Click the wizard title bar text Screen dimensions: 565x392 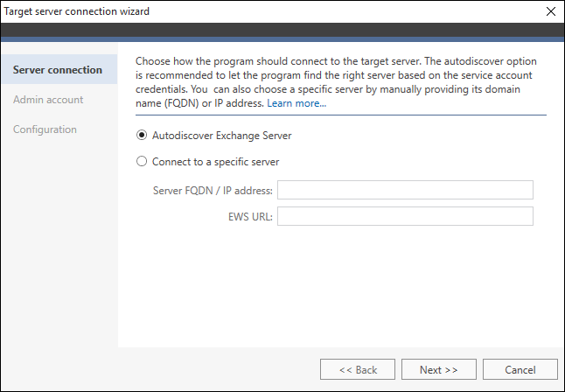coord(77,11)
